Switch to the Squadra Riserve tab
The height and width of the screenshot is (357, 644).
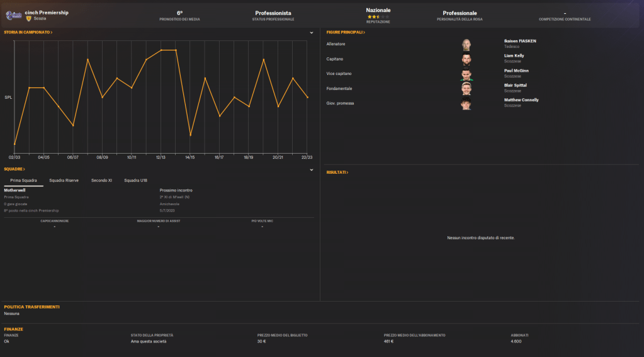tap(64, 181)
